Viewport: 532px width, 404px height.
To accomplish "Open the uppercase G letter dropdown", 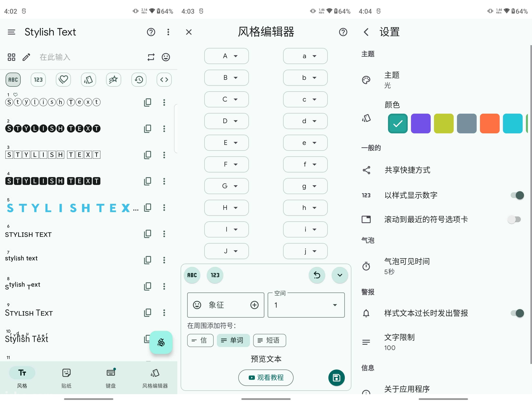I will (x=227, y=186).
